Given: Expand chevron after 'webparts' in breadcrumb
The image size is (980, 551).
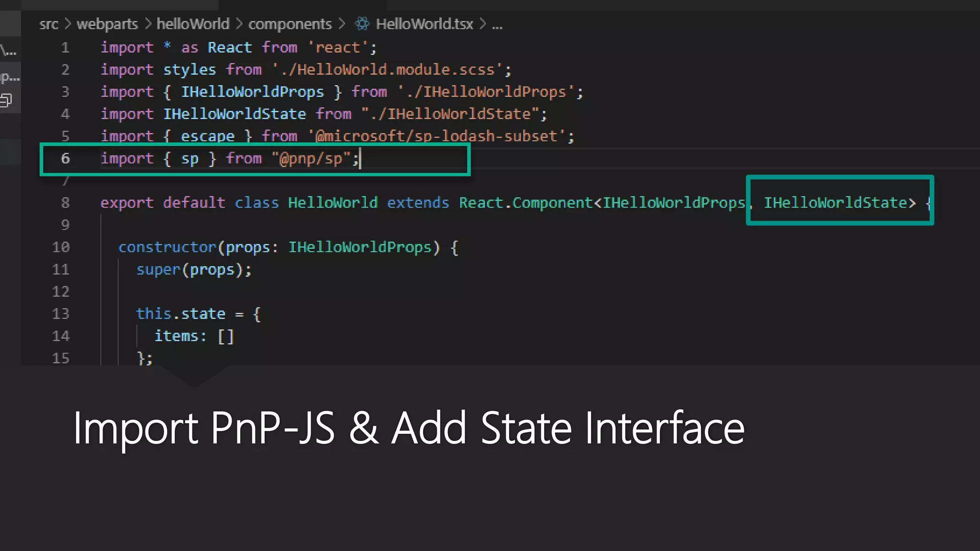Looking at the screenshot, I should click(148, 24).
